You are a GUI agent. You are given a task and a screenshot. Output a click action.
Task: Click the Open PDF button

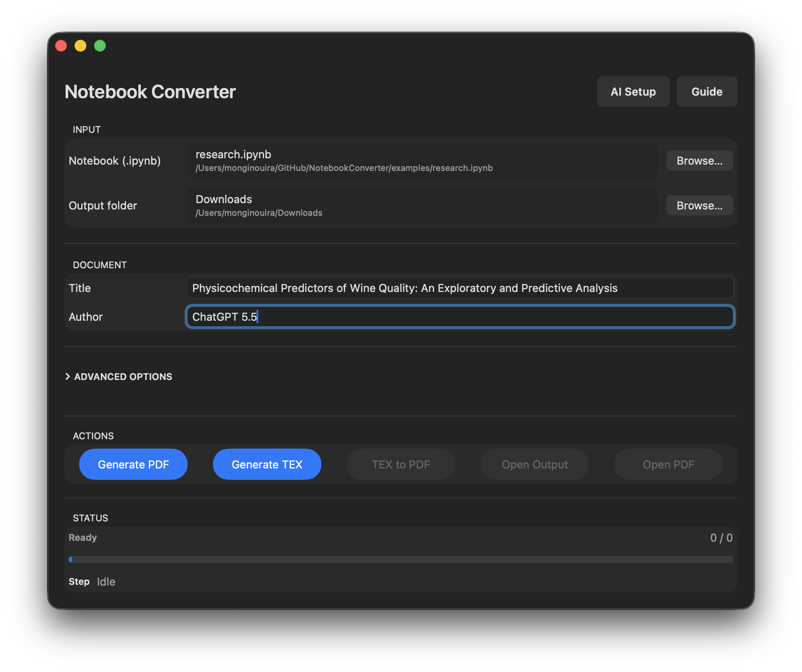point(669,465)
